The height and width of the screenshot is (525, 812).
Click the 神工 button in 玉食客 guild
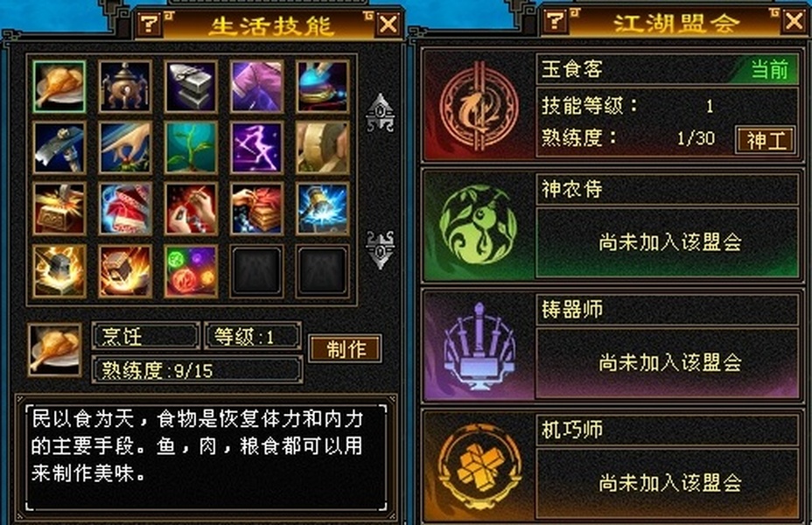(766, 140)
